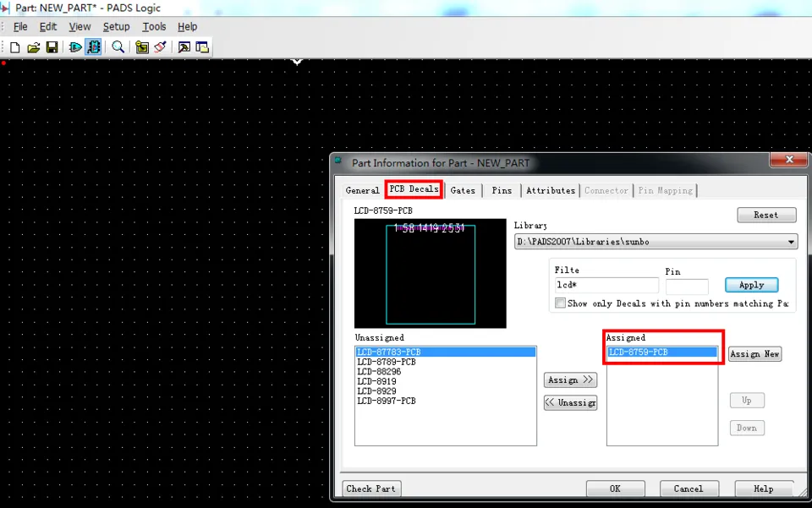Click the Save floppy disk icon

[x=52, y=47]
